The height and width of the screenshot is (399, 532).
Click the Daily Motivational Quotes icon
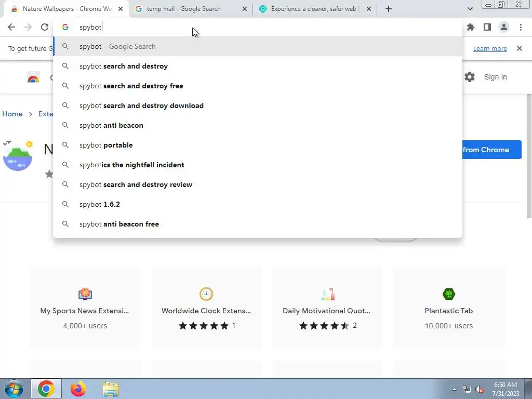[x=327, y=294]
